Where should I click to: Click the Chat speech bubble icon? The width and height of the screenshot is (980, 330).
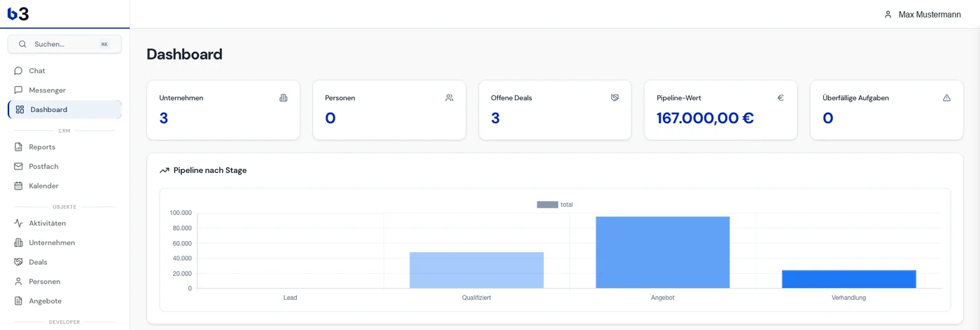(18, 71)
